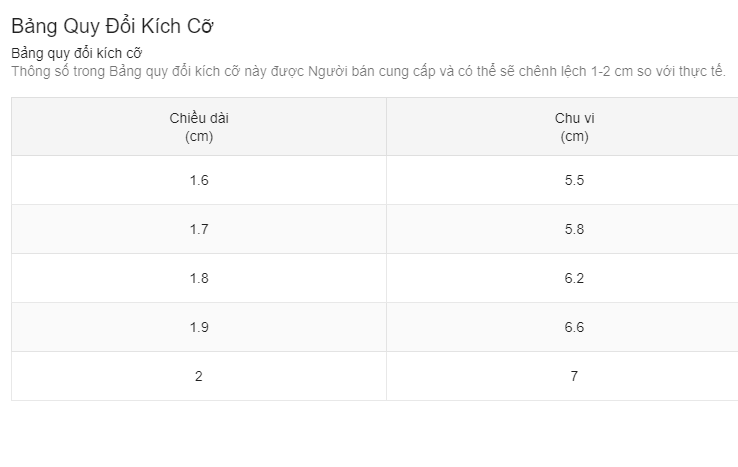Select the "Chiều dài" column header
Screen dimensions: 738x467
[x=199, y=119]
